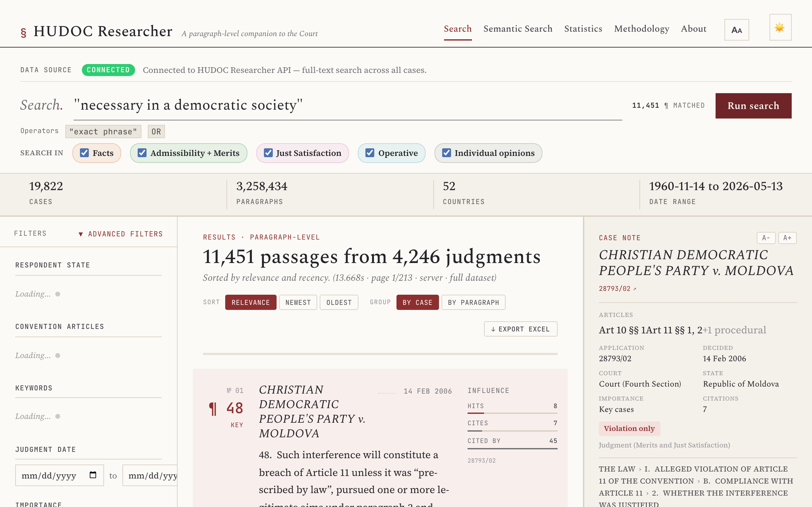
Task: Collapse the Advanced Filters panel
Action: pos(121,234)
